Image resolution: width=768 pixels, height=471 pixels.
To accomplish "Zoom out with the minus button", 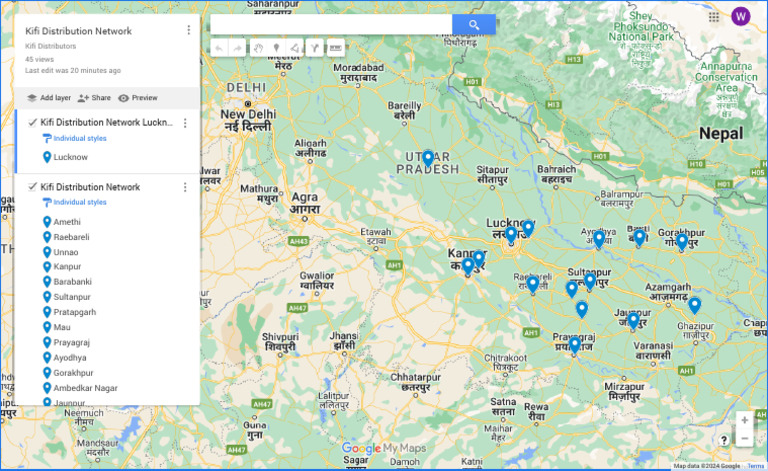I will pyautogui.click(x=744, y=438).
